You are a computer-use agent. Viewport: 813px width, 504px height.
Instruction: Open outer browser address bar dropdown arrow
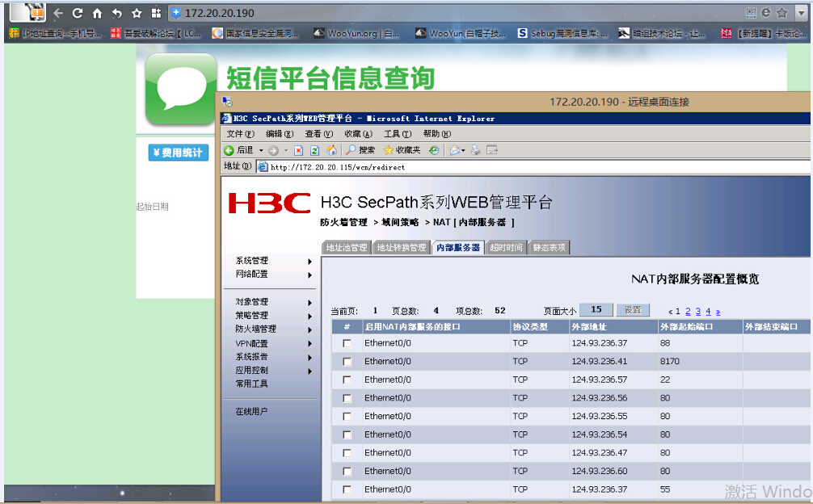pyautogui.click(x=802, y=13)
